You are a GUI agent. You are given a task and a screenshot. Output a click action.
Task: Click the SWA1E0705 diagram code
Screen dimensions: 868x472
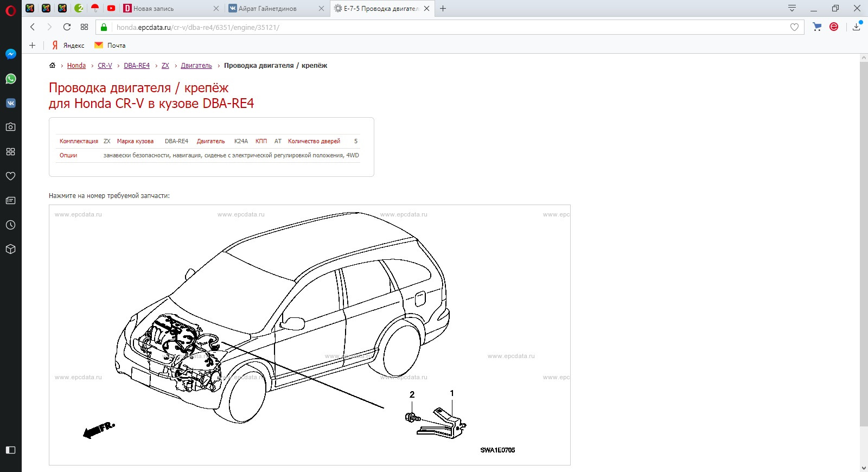click(x=497, y=450)
